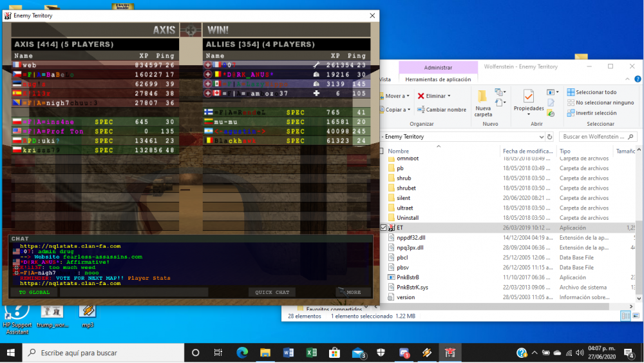Switch to details view icon in Explorer status bar
Image resolution: width=644 pixels, height=363 pixels.
[x=625, y=316]
